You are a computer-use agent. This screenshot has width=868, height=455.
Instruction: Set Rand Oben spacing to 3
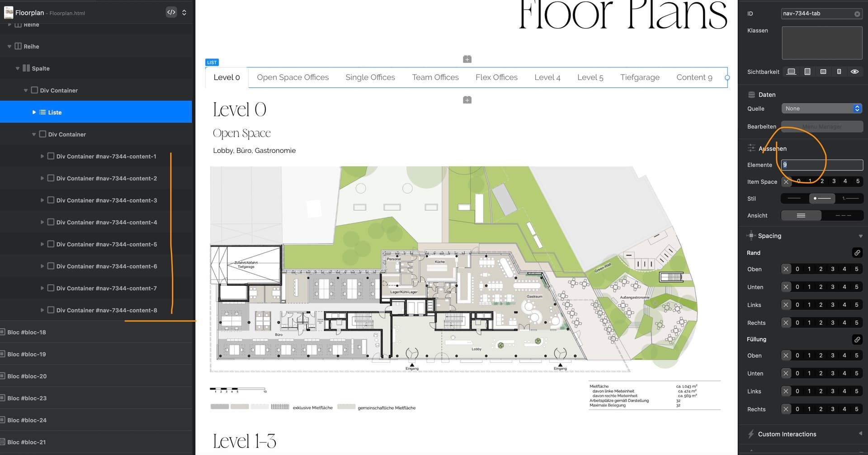point(832,269)
